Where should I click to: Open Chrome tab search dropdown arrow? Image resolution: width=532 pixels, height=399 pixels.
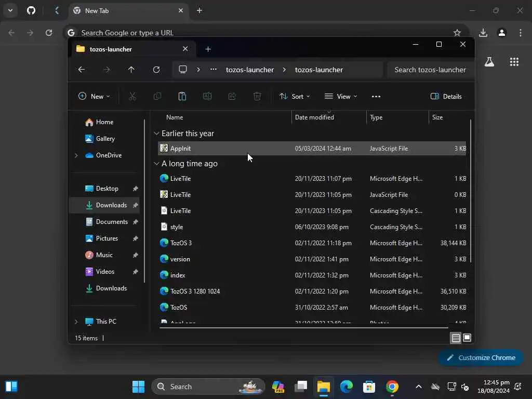click(10, 10)
